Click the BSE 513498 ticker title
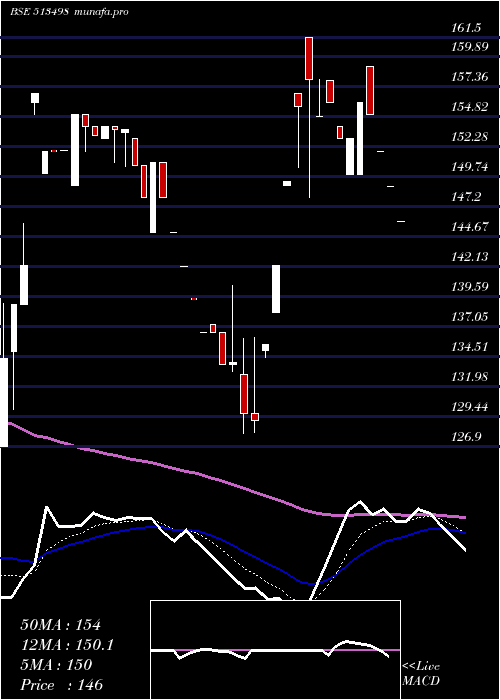Viewport: 500px width, 700px height. (x=39, y=12)
